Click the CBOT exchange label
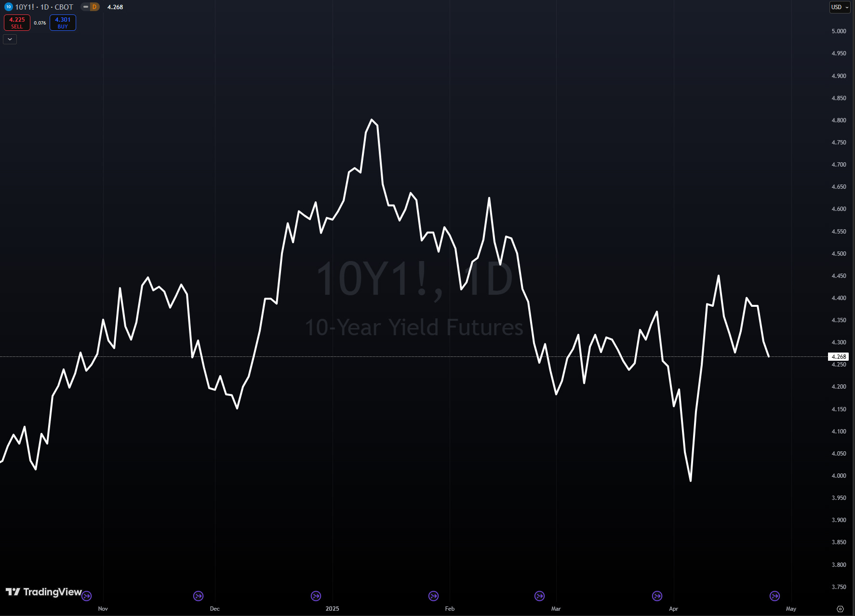The height and width of the screenshot is (616, 855). 64,7
